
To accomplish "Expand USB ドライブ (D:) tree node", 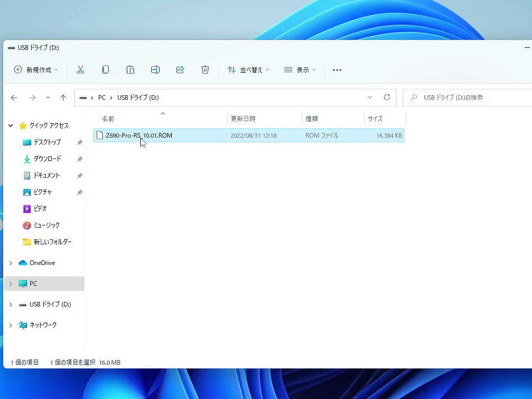I will pyautogui.click(x=11, y=304).
